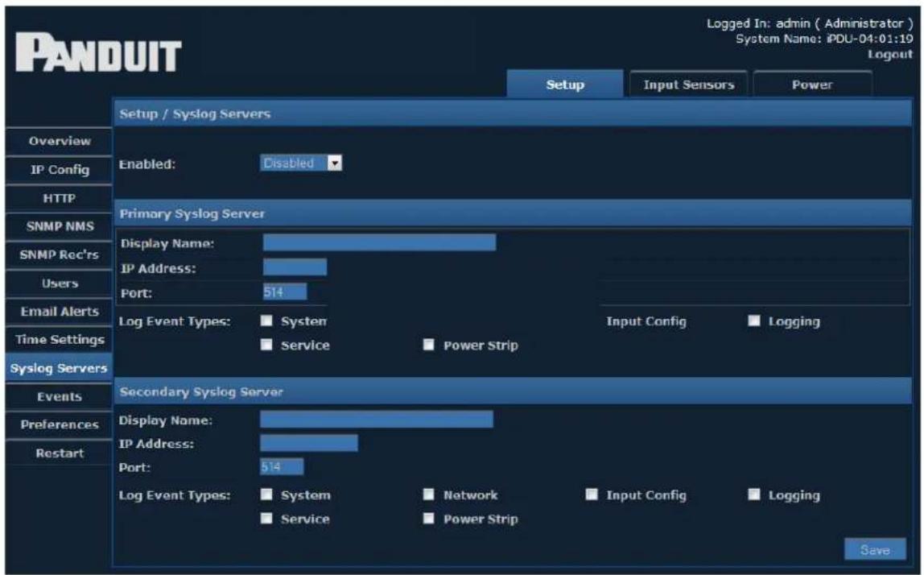Open Email Alerts settings
The image size is (924, 575).
[x=60, y=312]
